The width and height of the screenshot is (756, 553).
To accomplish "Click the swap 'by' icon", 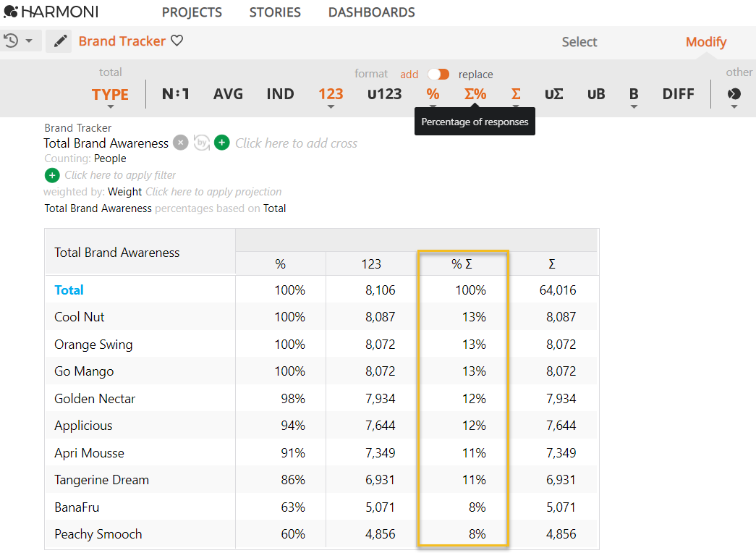I will [x=202, y=143].
